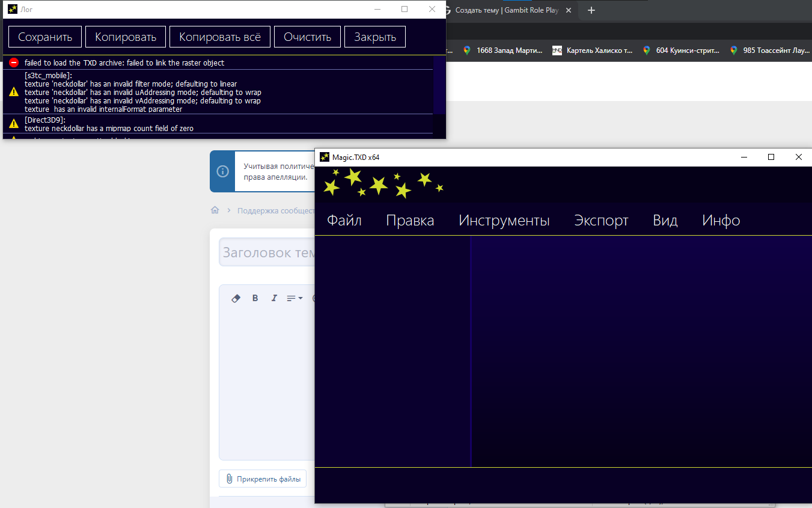Close the Gambit Role Play browser tab
This screenshot has width=812, height=508.
tap(568, 10)
